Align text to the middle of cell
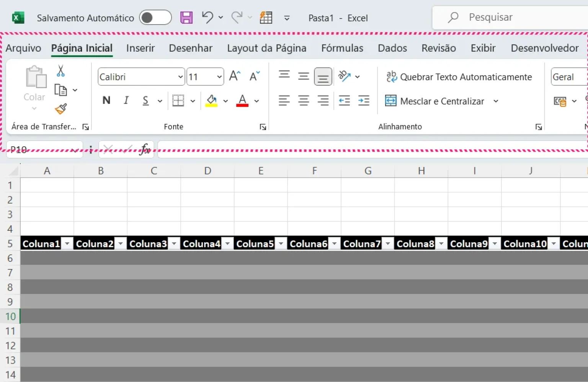Image resolution: width=588 pixels, height=382 pixels. coord(304,76)
